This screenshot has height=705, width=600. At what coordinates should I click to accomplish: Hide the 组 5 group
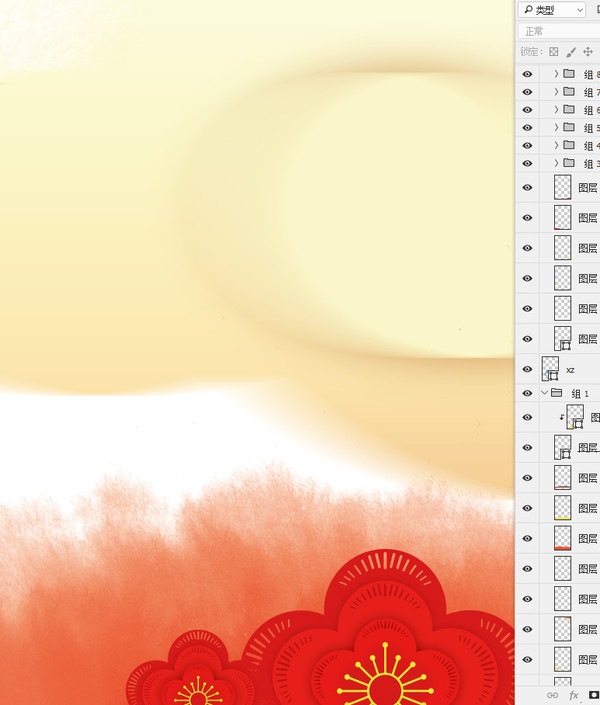tap(527, 128)
